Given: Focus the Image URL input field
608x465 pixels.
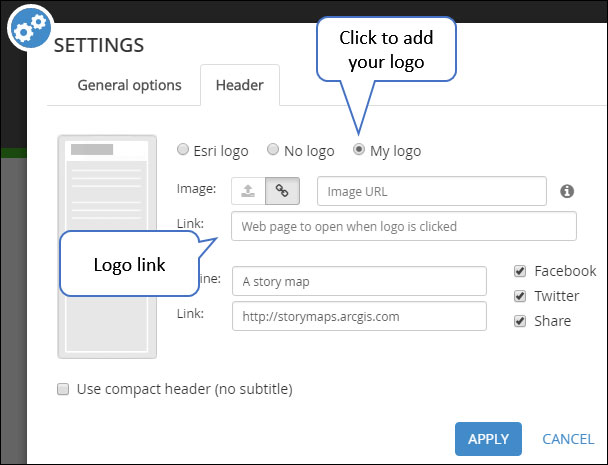Looking at the screenshot, I should click(431, 190).
